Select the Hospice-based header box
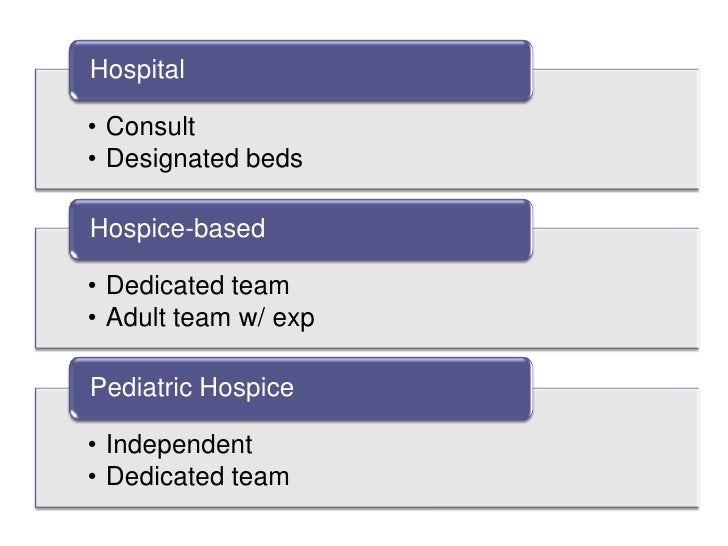Image resolution: width=728 pixels, height=546 pixels. [x=301, y=230]
